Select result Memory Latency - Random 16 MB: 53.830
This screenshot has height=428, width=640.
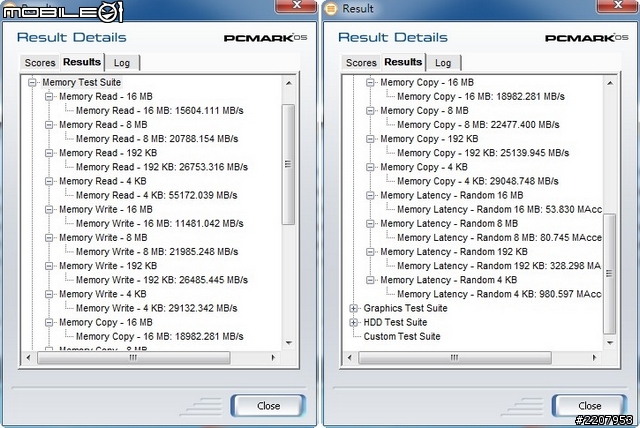[499, 209]
